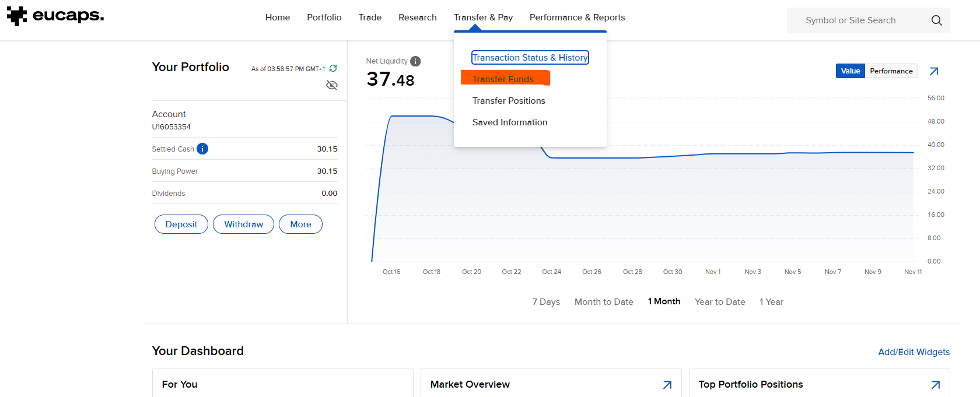Select the 1 Year range

pyautogui.click(x=771, y=302)
